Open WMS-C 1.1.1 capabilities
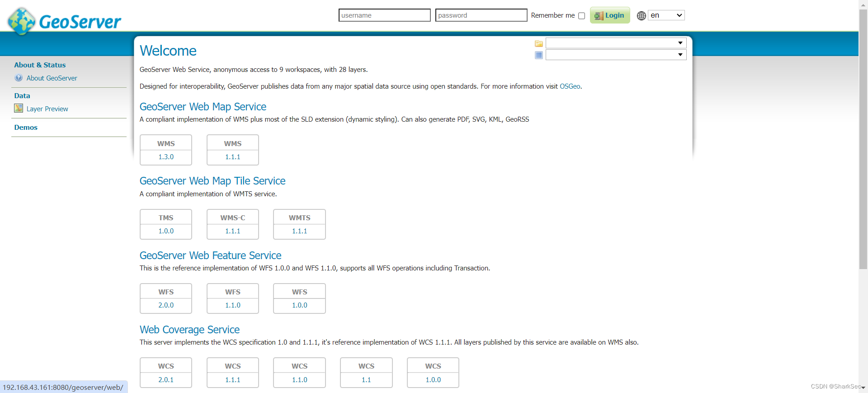Viewport: 868px width, 393px height. click(233, 231)
